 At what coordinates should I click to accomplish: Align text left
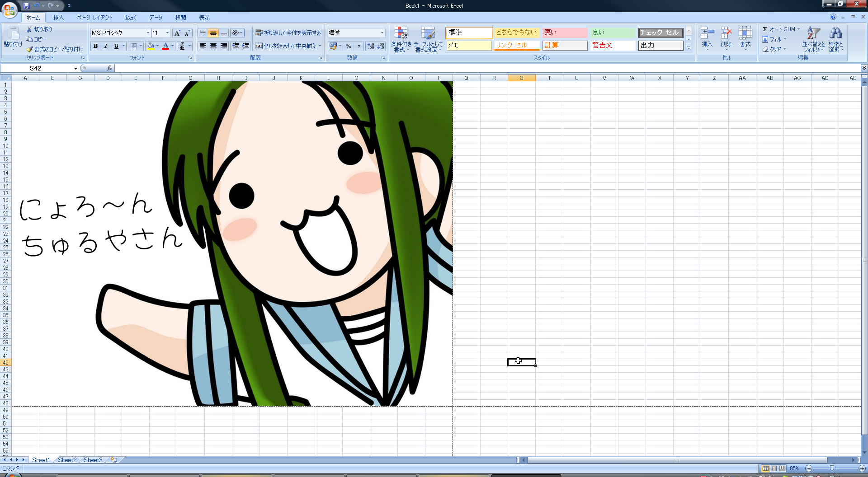pyautogui.click(x=203, y=46)
